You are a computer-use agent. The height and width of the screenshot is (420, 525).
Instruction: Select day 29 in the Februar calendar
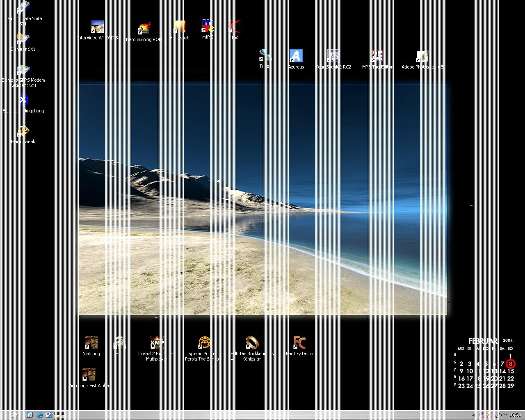click(x=511, y=386)
